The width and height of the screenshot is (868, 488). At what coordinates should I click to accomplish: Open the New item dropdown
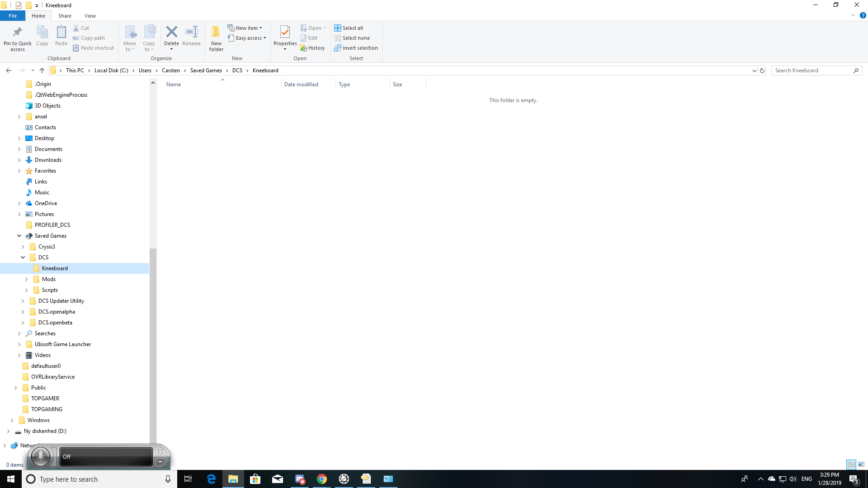pos(245,28)
